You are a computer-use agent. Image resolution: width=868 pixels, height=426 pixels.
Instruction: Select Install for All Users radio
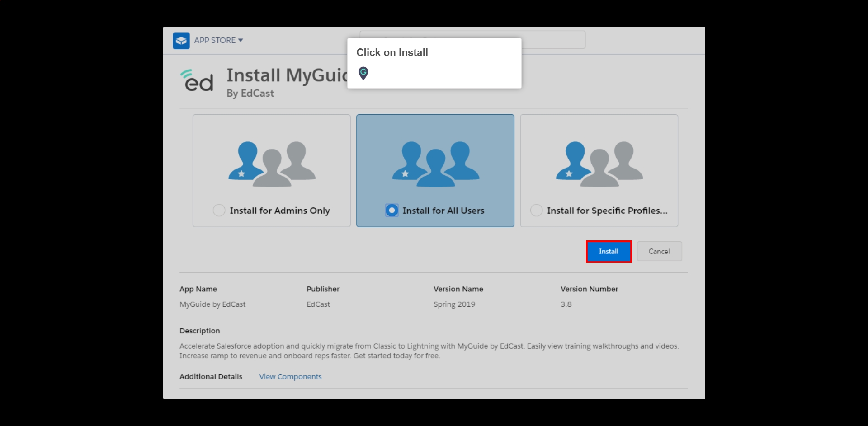coord(392,211)
